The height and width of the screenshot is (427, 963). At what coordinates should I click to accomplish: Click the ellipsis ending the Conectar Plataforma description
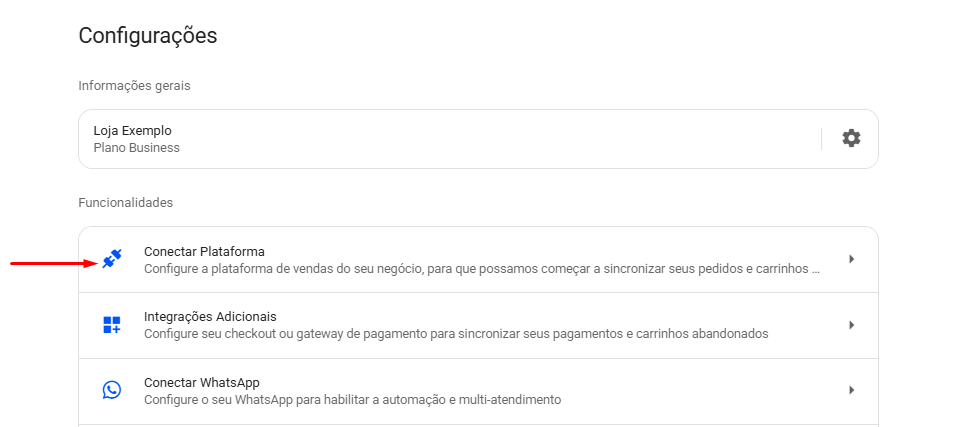pos(816,271)
